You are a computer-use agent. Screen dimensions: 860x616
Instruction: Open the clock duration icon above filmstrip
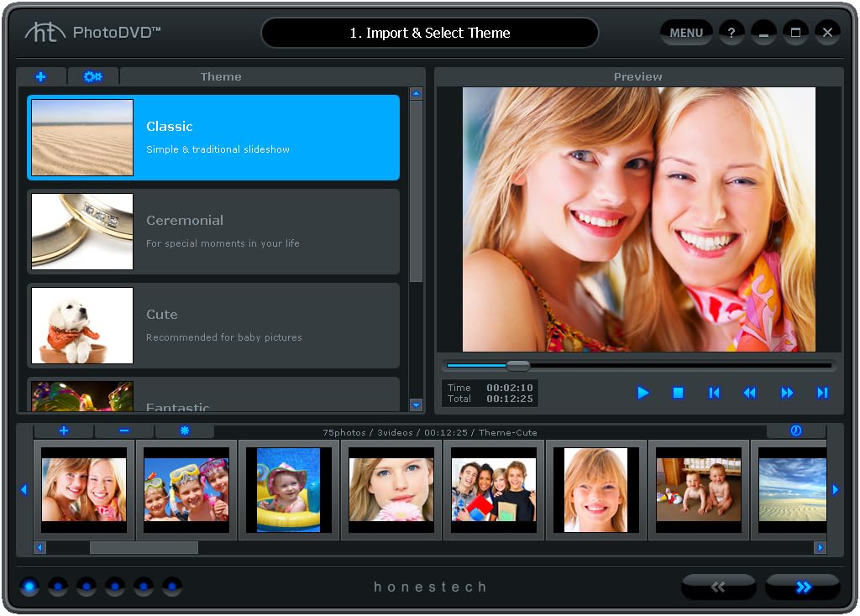click(796, 431)
